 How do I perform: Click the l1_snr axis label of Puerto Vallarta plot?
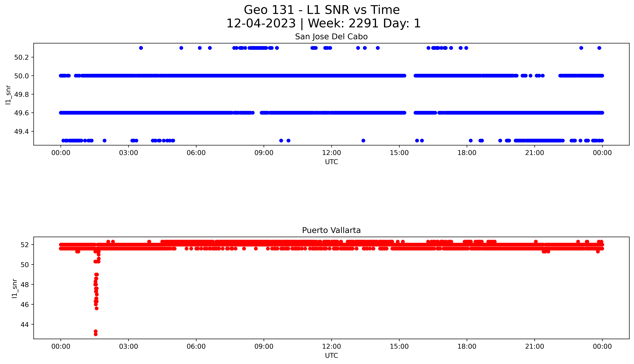click(x=15, y=288)
